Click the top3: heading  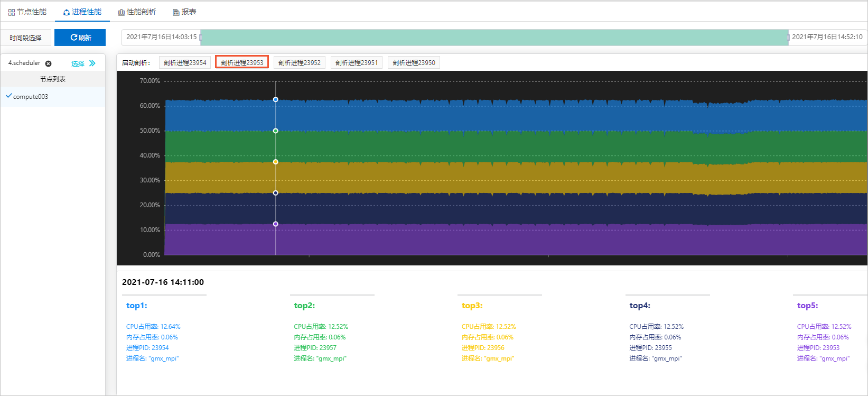(472, 306)
